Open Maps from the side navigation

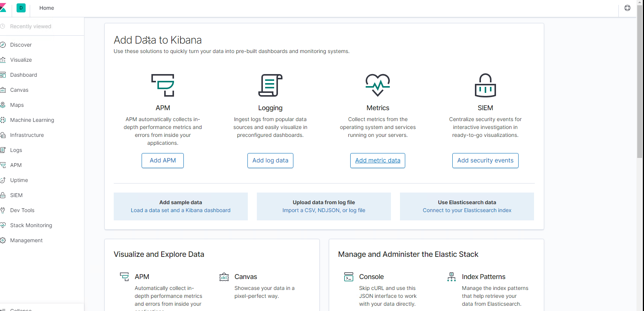pos(17,105)
